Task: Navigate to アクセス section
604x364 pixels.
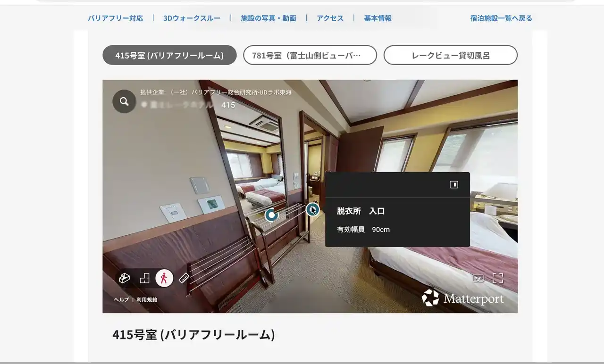Action: coord(330,18)
